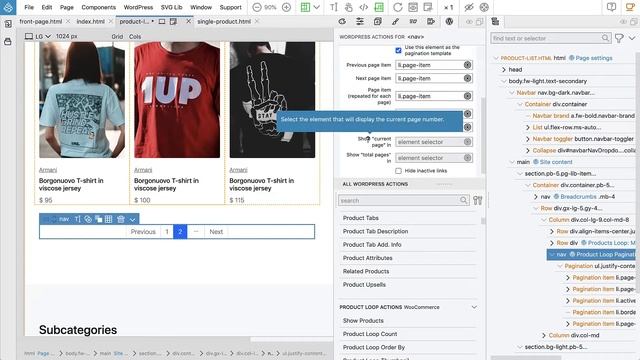Click the delete trash icon on nav toolbar
640x360 pixels.
coord(121,219)
